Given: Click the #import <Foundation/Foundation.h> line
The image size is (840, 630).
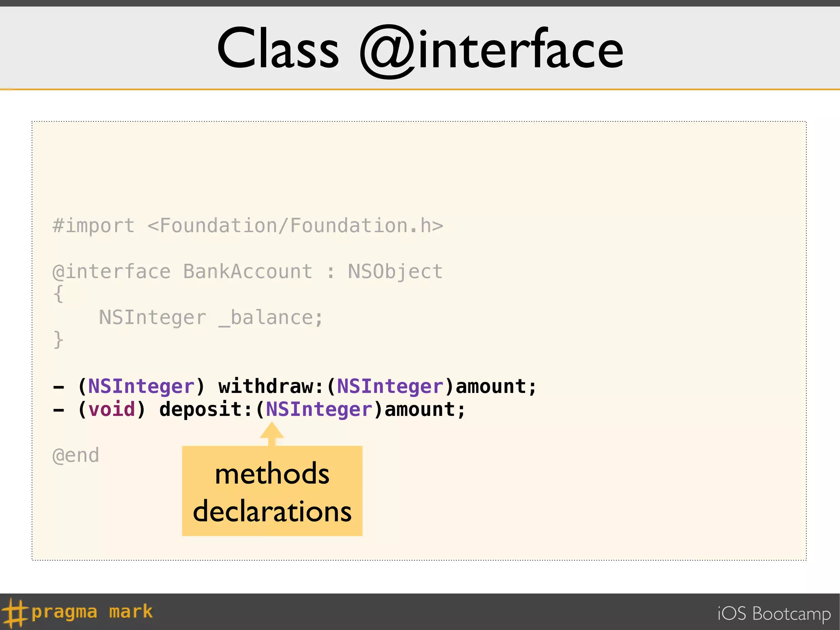Looking at the screenshot, I should click(x=248, y=226).
